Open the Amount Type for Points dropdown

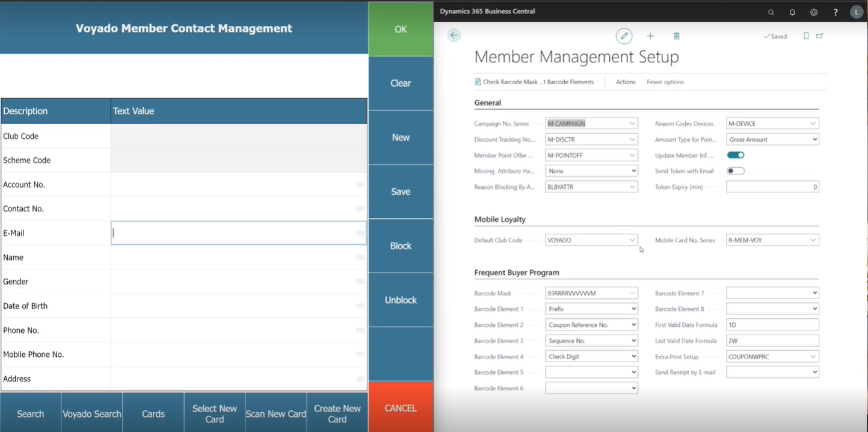coord(814,140)
